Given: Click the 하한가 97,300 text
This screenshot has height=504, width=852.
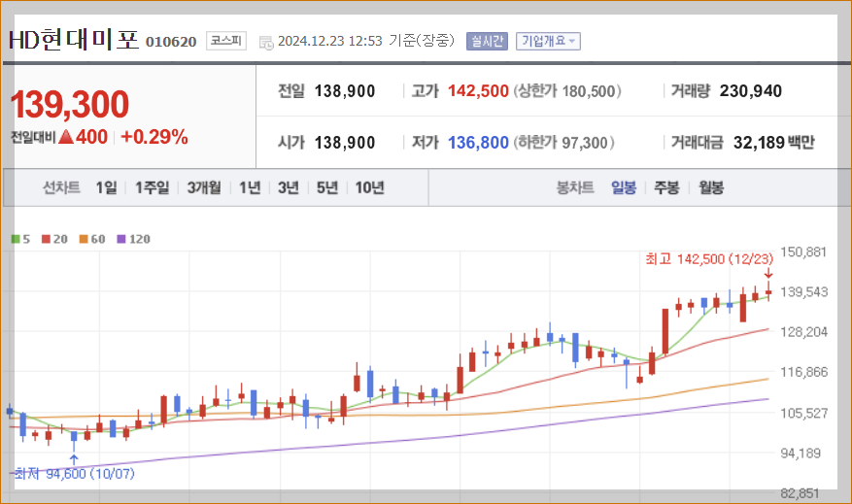Looking at the screenshot, I should (x=564, y=143).
